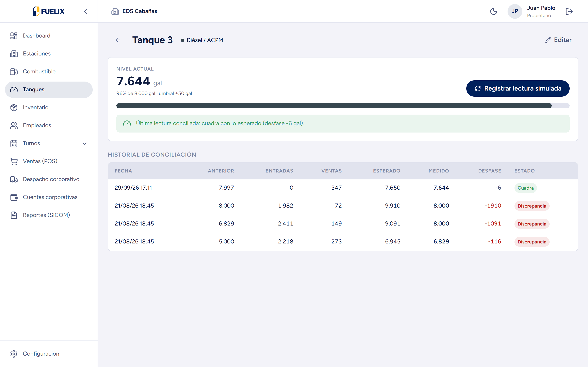Viewport: 588px width, 367px height.
Task: Toggle dark mode with moon icon
Action: click(x=493, y=11)
